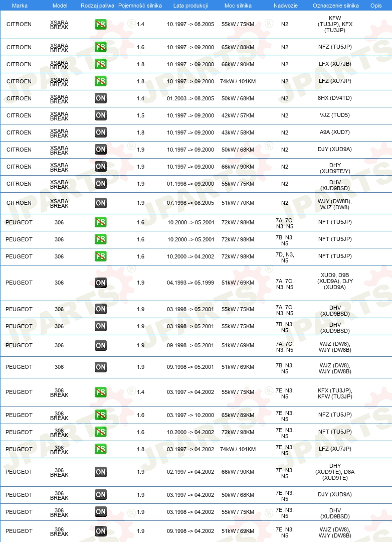Screen dimensions: 392x542
Task: Select the date range 02.1997 -> 04.2002
Action: pyautogui.click(x=190, y=472)
